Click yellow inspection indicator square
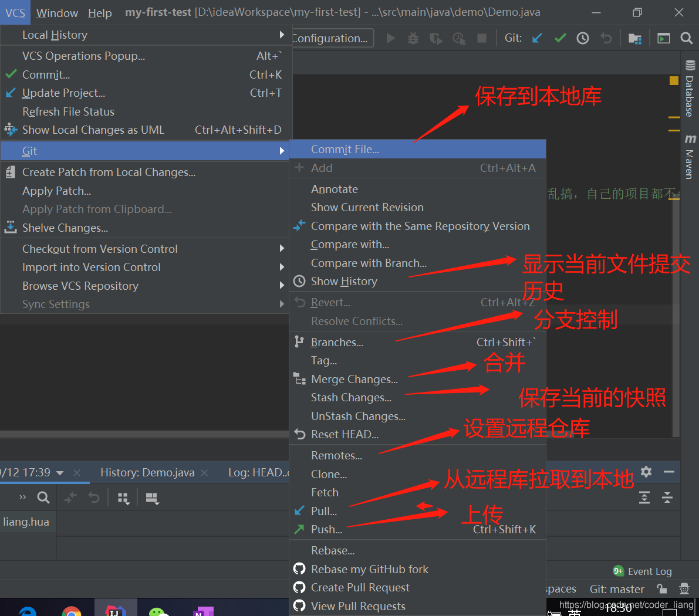 [x=674, y=81]
